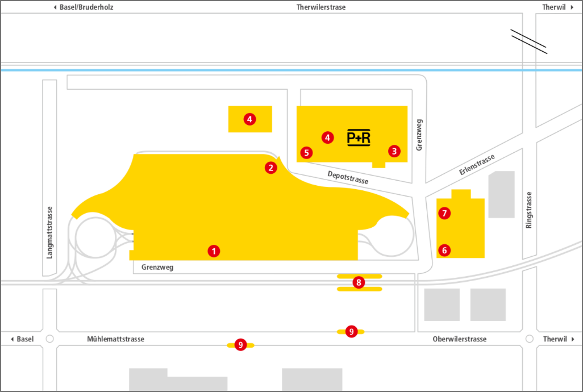Viewport: 583px width, 392px height.
Task: Select the Mühlemattstrasse street label
Action: coord(115,339)
